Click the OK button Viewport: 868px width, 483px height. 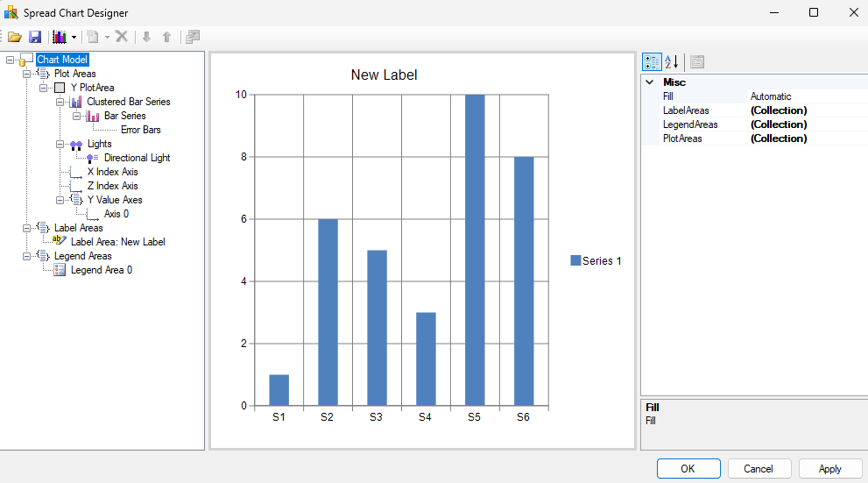pos(688,469)
